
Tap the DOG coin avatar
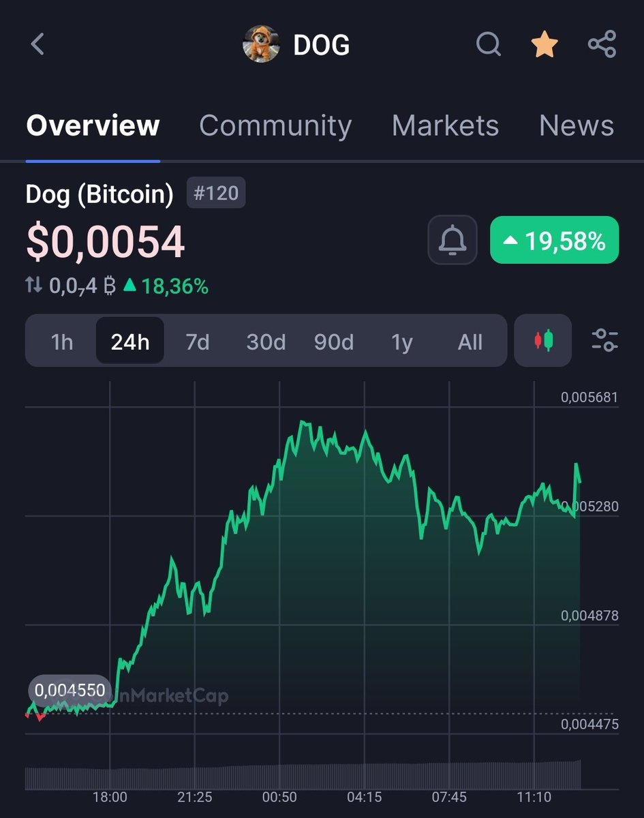262,45
